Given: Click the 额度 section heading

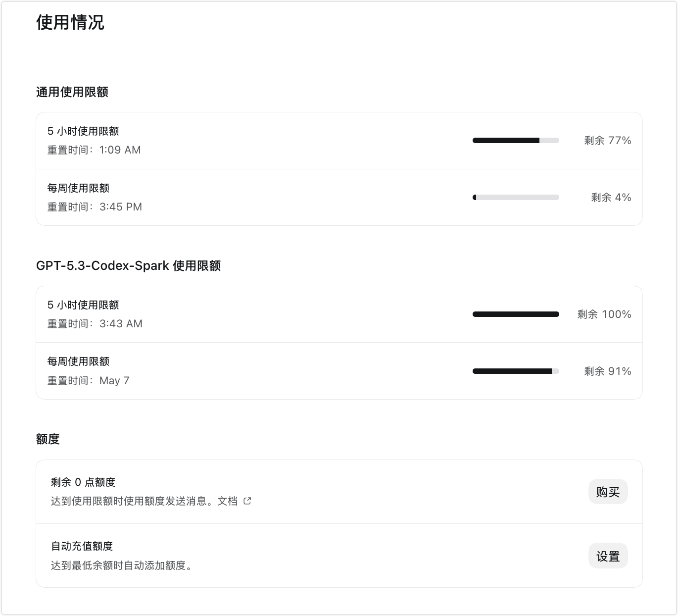Looking at the screenshot, I should 48,439.
